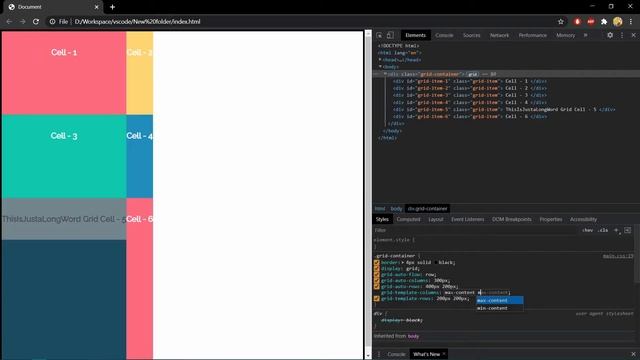Collapse the grid-container div node

tap(385, 74)
